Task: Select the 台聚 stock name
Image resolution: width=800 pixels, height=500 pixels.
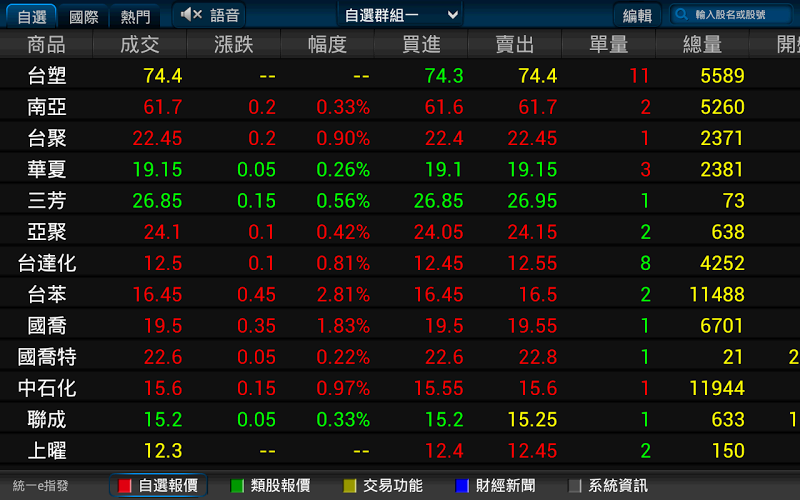Action: point(46,138)
